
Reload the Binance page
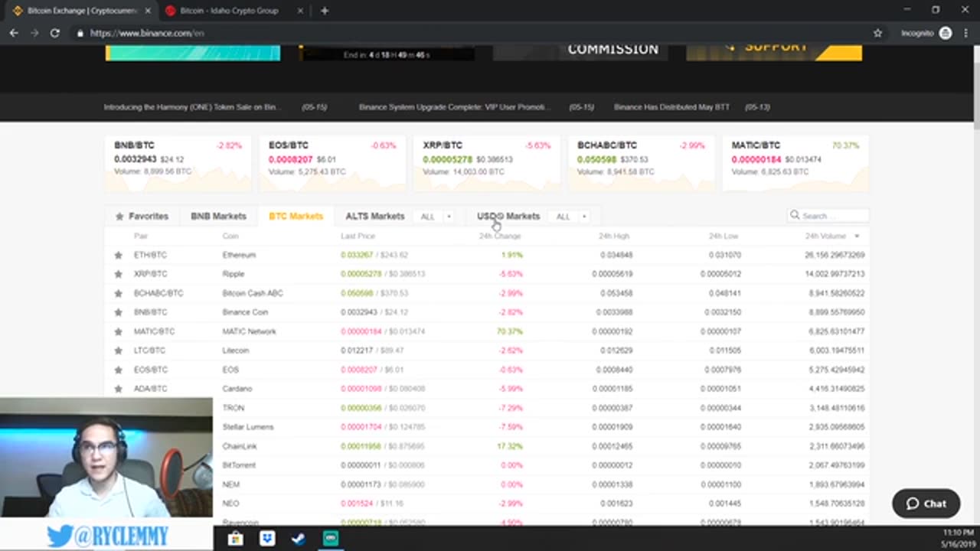coord(54,33)
